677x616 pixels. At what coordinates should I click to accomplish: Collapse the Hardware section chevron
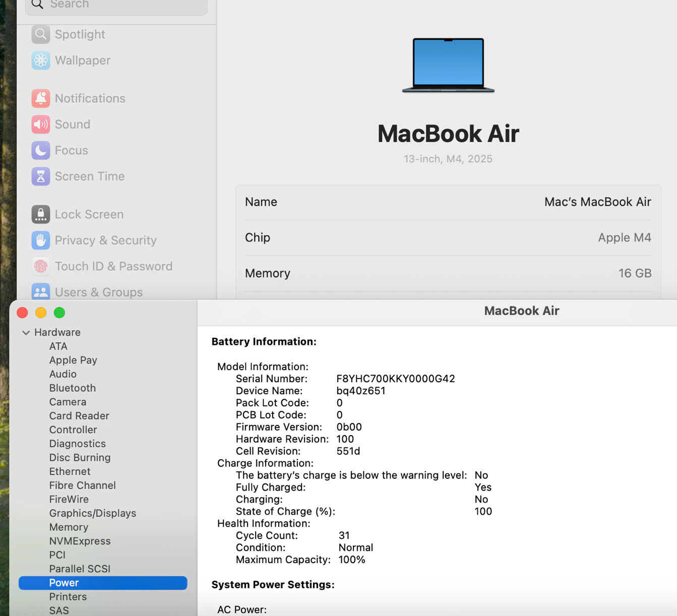[26, 333]
